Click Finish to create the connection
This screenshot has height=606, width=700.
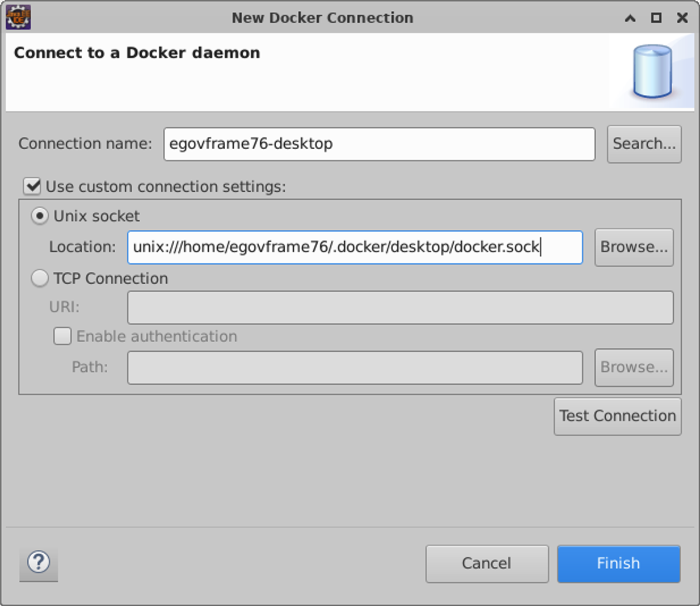618,563
